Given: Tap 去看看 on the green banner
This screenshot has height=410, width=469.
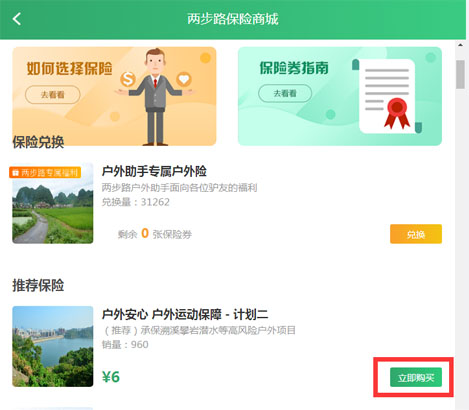Looking at the screenshot, I should coord(285,93).
